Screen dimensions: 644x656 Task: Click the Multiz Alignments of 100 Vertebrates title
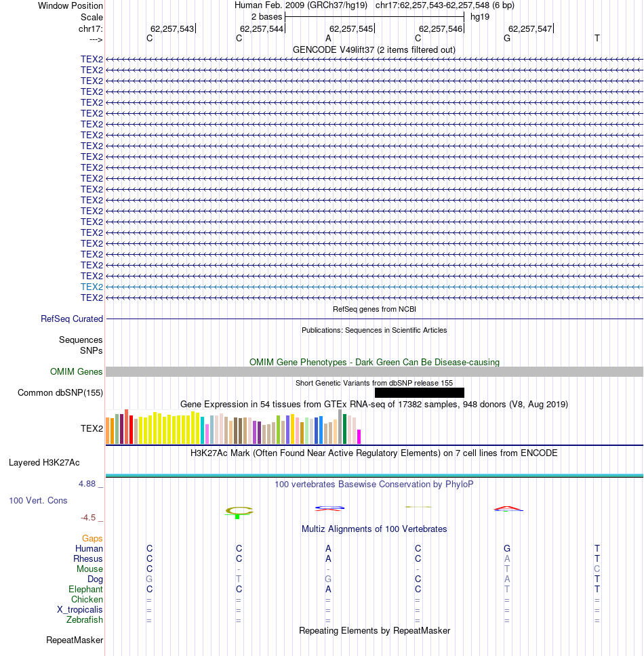click(374, 529)
